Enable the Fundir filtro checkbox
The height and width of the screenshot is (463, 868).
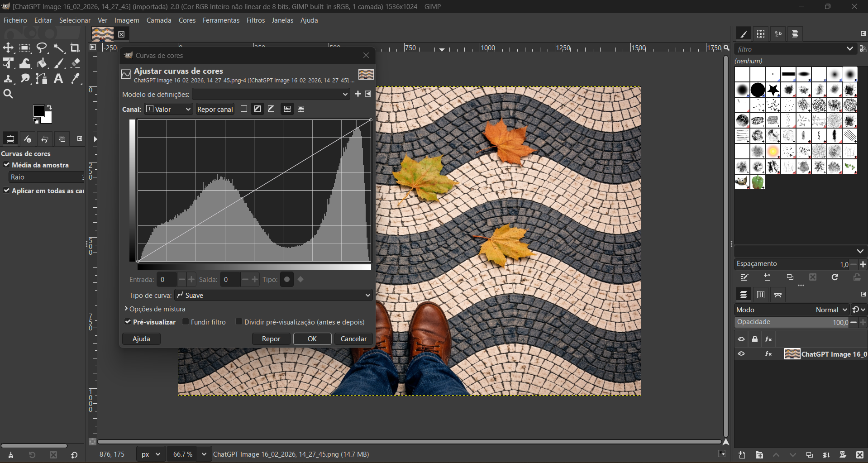(x=186, y=322)
